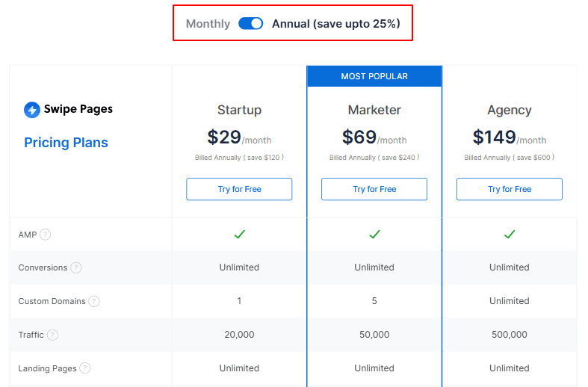The height and width of the screenshot is (387, 588).
Task: Click the $149/month price
Action: pyautogui.click(x=510, y=137)
